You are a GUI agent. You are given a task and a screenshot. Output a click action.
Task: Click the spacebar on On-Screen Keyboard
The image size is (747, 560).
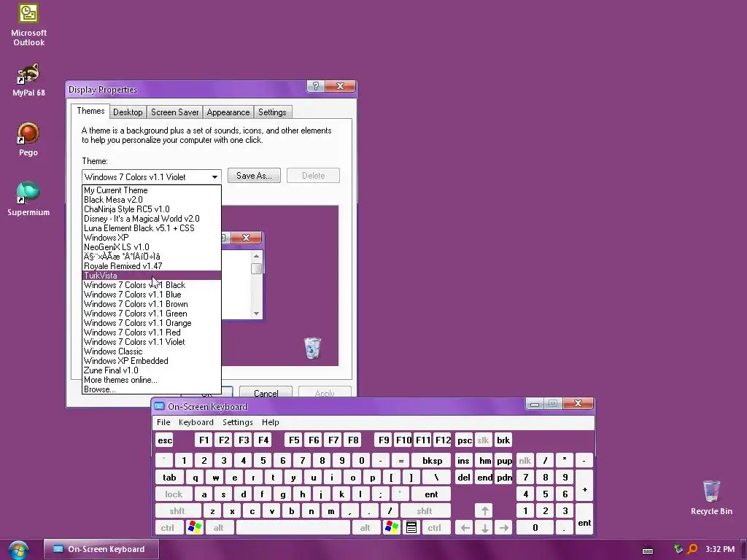click(293, 528)
